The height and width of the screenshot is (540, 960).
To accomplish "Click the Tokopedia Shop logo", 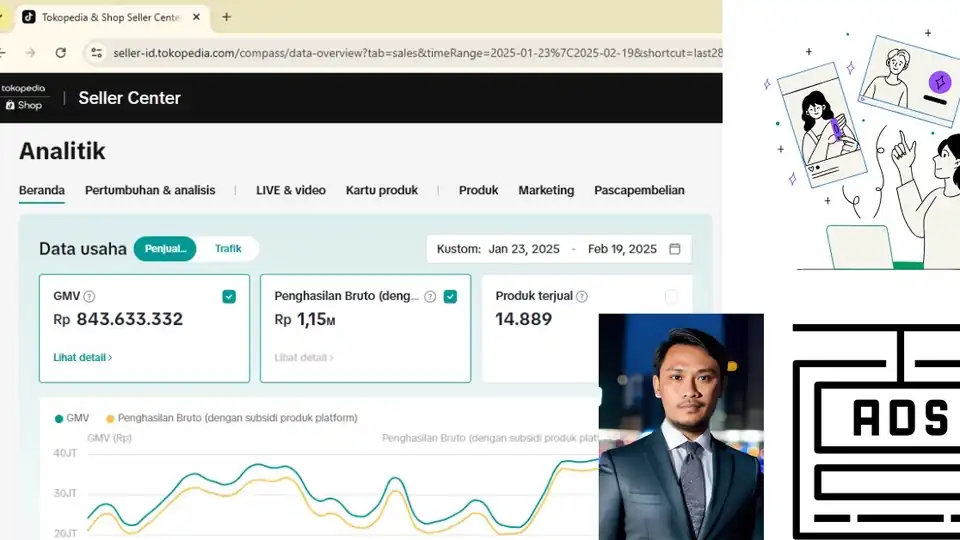I will [23, 97].
